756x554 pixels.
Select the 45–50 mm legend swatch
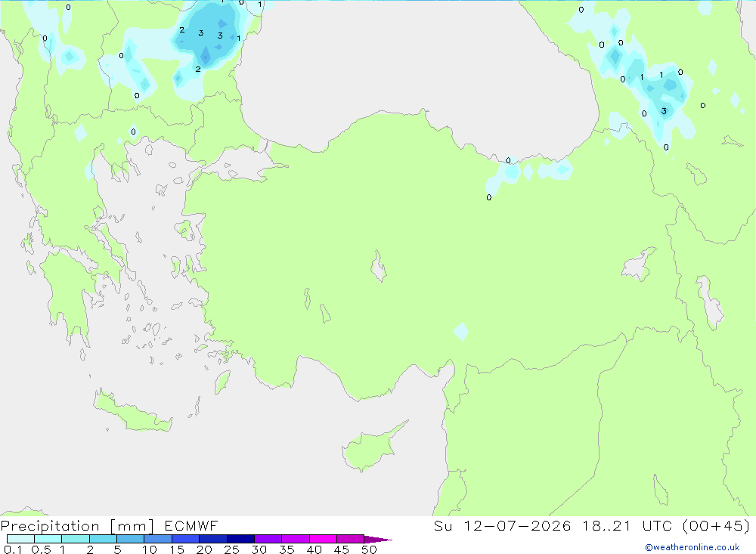tap(350, 539)
